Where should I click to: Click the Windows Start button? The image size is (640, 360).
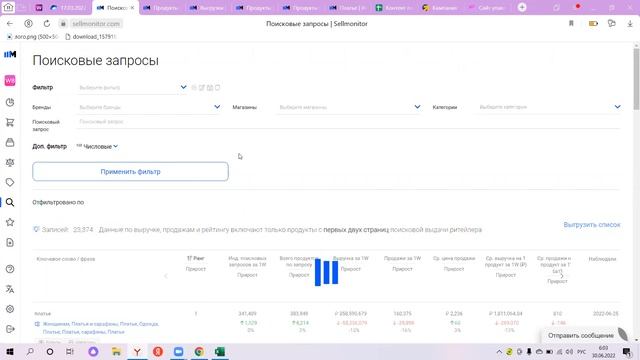pos(10,351)
